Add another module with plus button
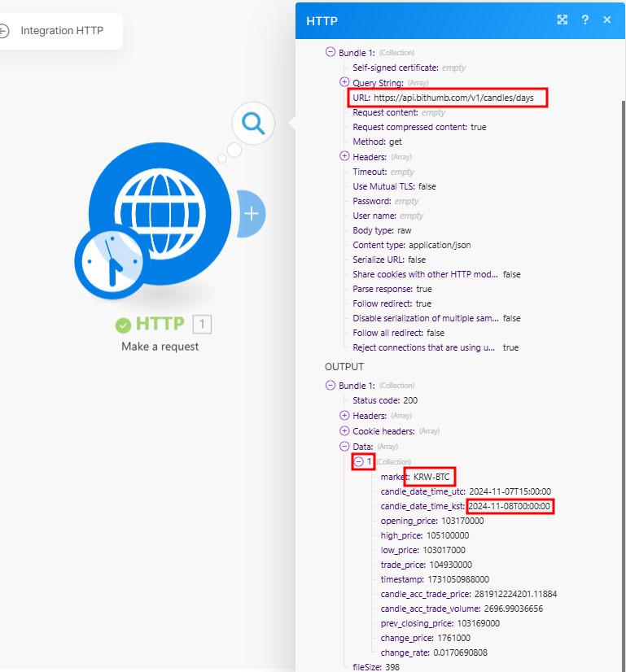This screenshot has width=626, height=672. [252, 213]
